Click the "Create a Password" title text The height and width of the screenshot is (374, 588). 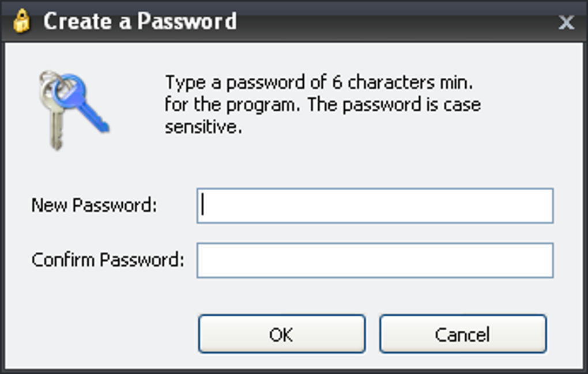pos(140,21)
